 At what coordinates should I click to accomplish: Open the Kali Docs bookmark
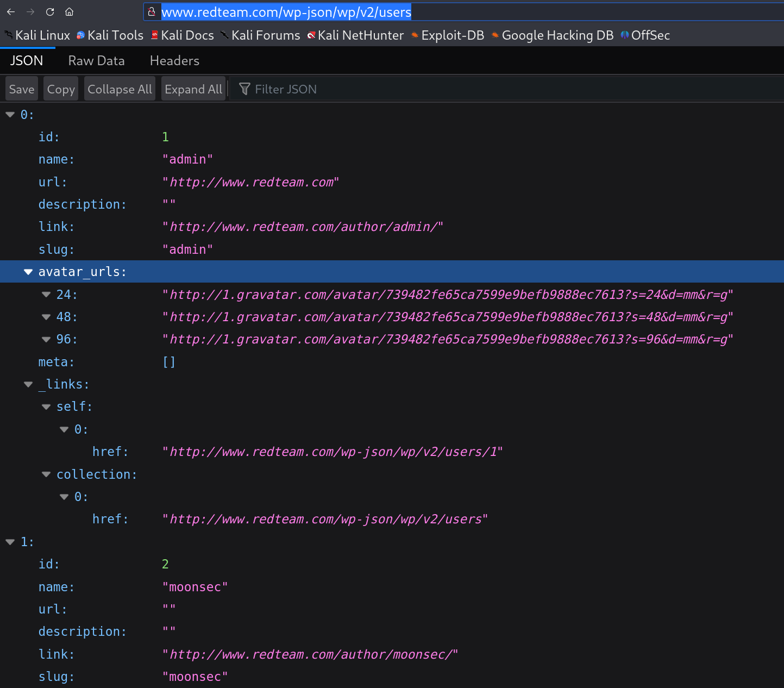click(x=183, y=35)
